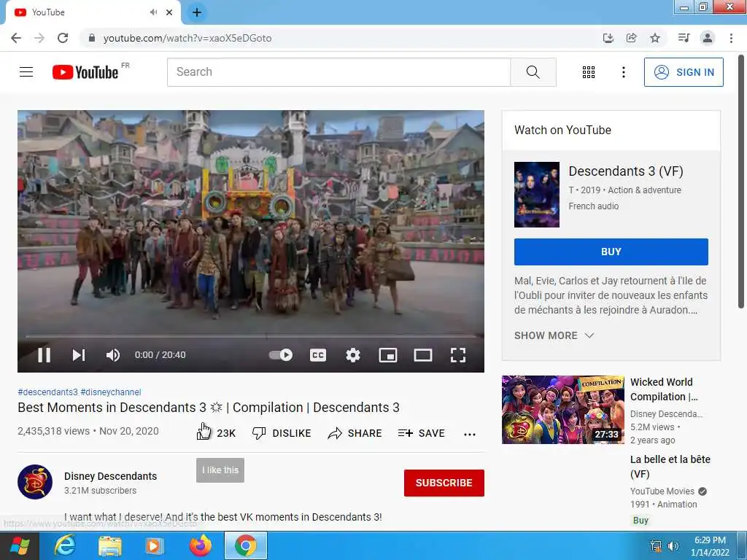Click into the Search field
Image resolution: width=747 pixels, height=560 pixels.
tap(338, 72)
